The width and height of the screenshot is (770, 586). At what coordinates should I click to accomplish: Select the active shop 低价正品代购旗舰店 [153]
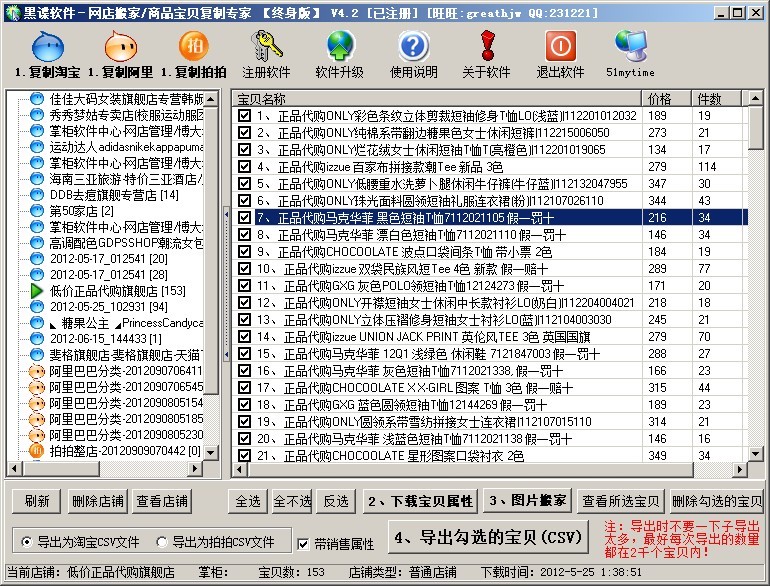(117, 291)
